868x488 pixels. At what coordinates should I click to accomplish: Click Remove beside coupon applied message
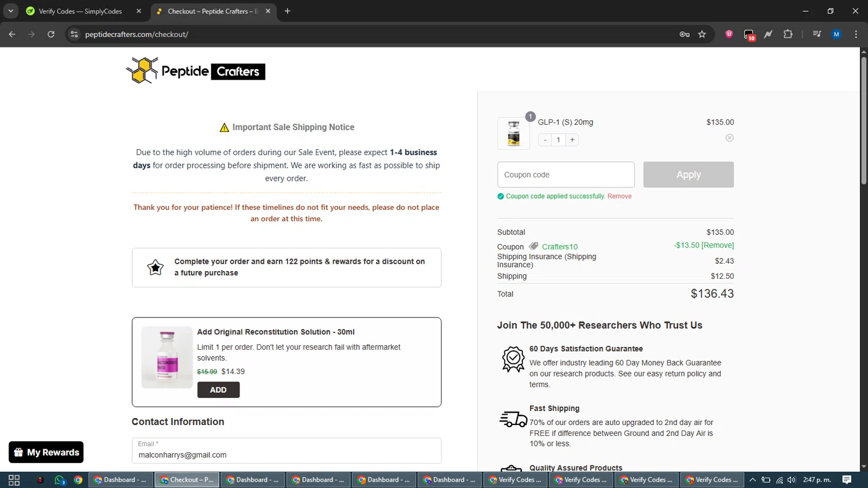coord(620,197)
